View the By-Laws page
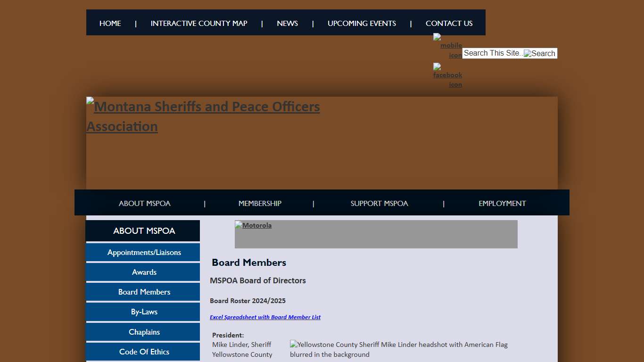The height and width of the screenshot is (362, 644). click(144, 312)
